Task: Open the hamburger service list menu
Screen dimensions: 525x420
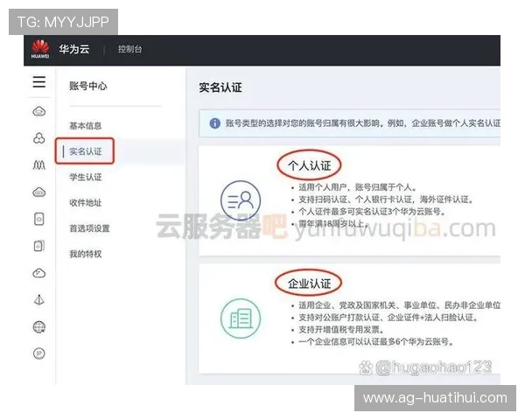Action: pyautogui.click(x=39, y=81)
